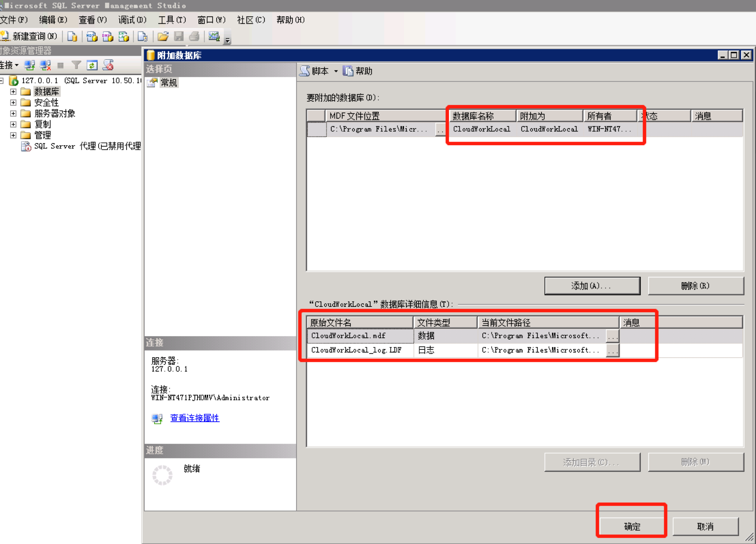The image size is (756, 544).
Task: Click the 所有者 cell WIN-NT47...
Action: tap(610, 129)
